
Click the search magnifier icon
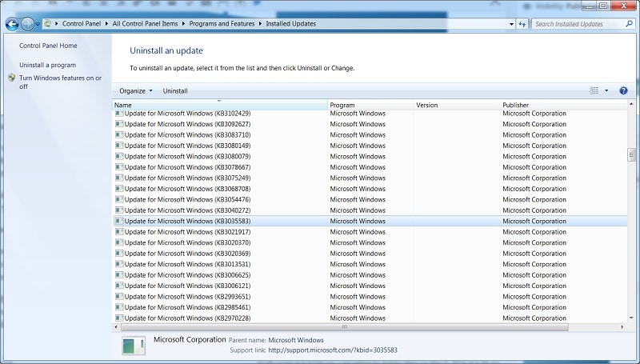[x=629, y=24]
